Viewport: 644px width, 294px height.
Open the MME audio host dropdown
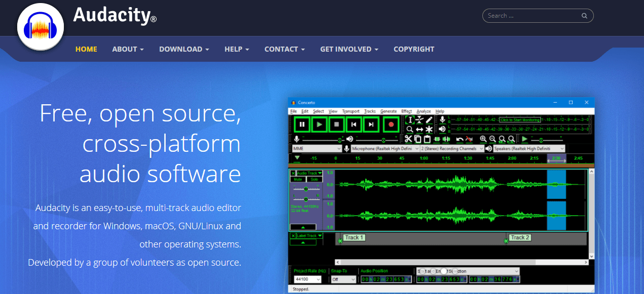317,149
